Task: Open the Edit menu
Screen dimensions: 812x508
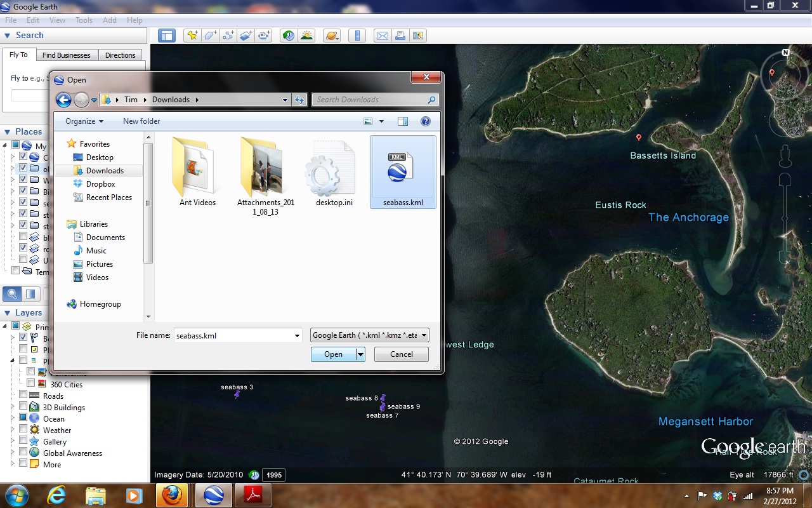Action: (x=33, y=20)
